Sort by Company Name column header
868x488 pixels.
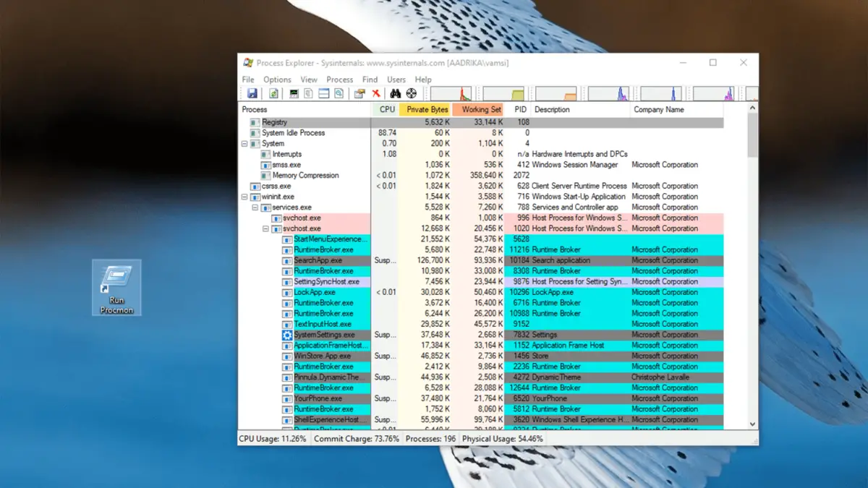tap(676, 110)
